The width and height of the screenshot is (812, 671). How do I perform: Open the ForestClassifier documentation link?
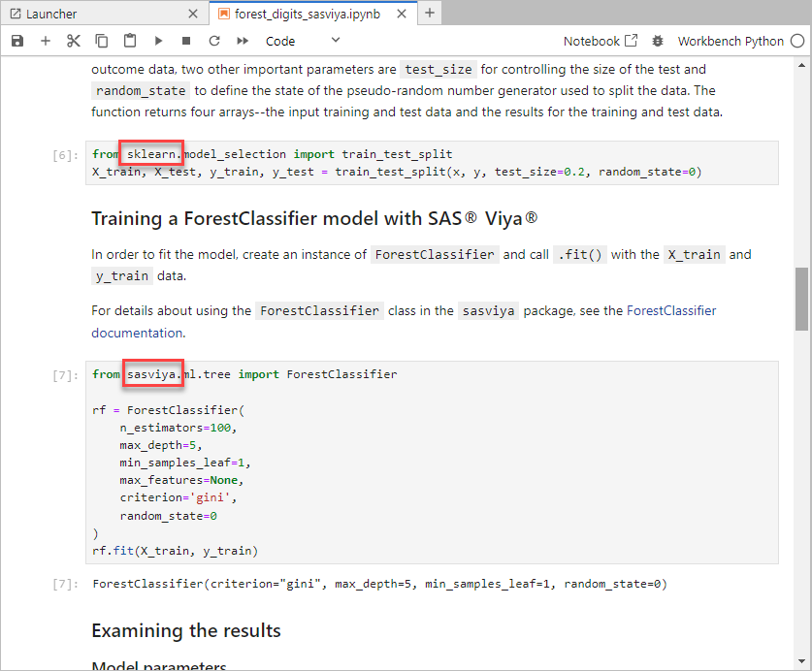pos(670,311)
